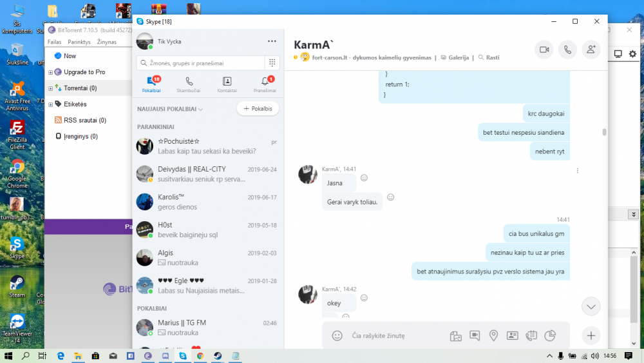Open Google Chrome from the taskbar
This screenshot has height=363, width=644.
200,356
